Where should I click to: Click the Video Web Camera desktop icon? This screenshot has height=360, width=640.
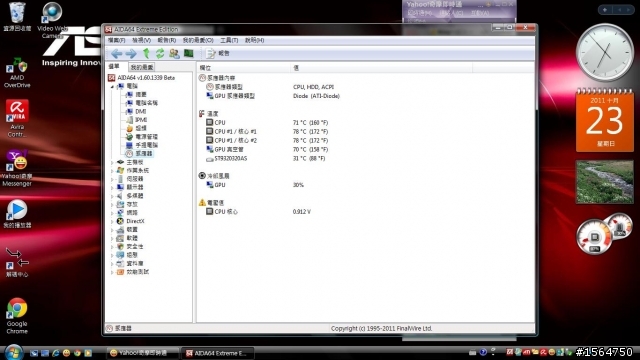coord(52,20)
